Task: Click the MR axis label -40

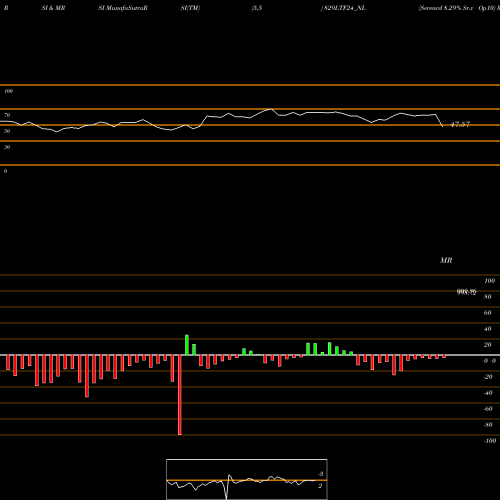Action: click(488, 393)
